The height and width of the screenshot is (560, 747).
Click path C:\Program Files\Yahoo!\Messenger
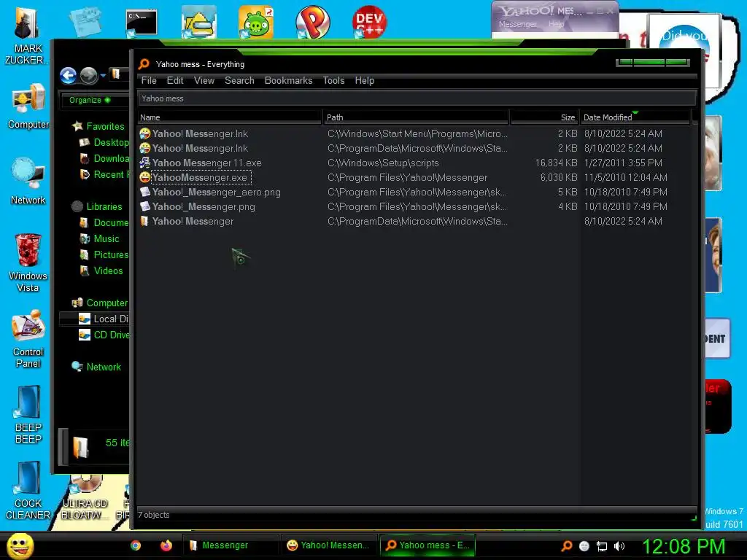click(x=407, y=178)
